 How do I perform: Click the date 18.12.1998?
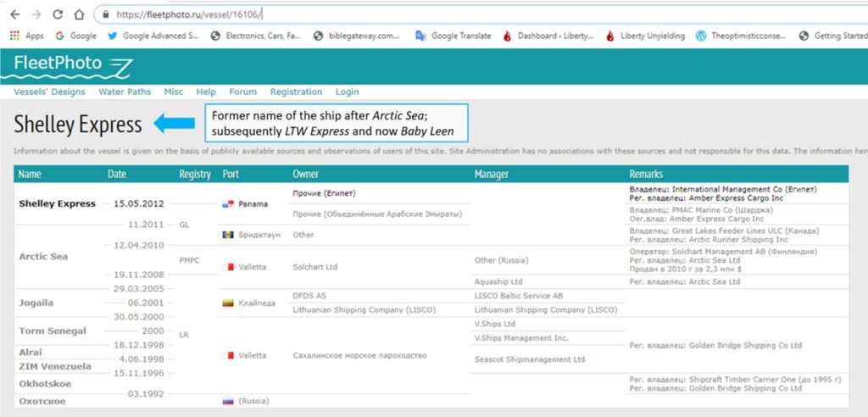[139, 345]
